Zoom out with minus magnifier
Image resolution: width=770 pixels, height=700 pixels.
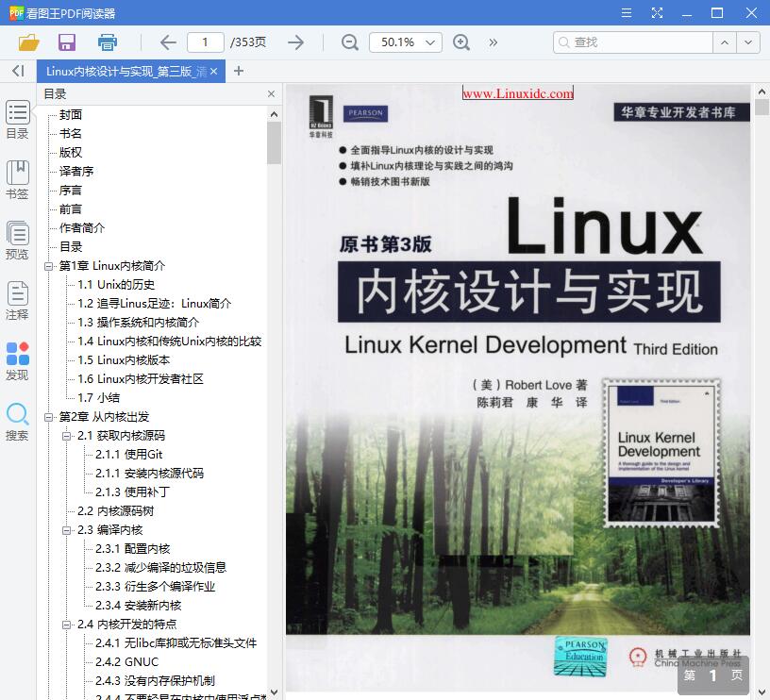point(350,42)
